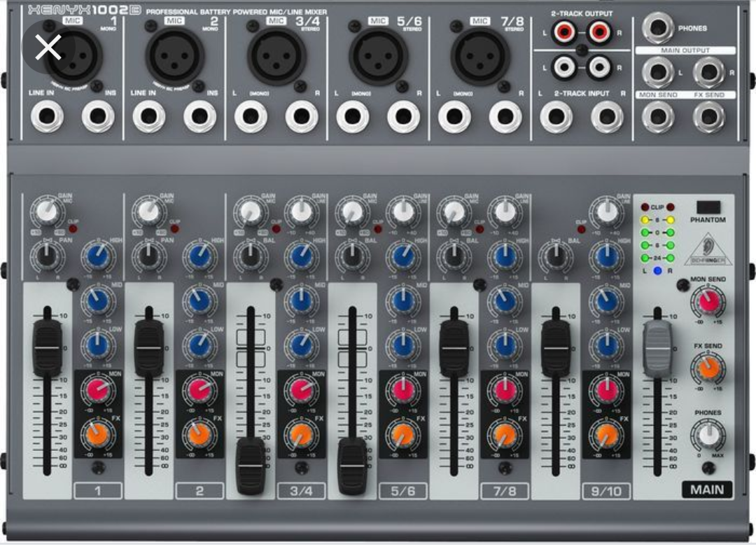Viewport: 756px width, 549px height.
Task: Click the MIC 3/4 XLR input socket
Action: [276, 57]
